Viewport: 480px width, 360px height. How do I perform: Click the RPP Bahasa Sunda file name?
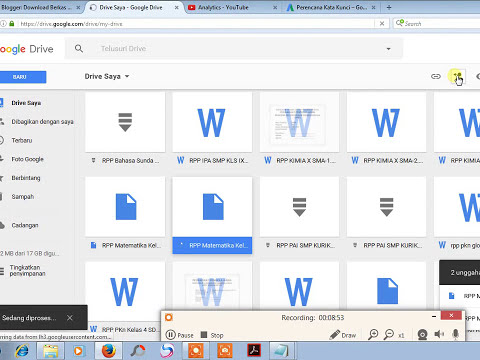(131, 161)
